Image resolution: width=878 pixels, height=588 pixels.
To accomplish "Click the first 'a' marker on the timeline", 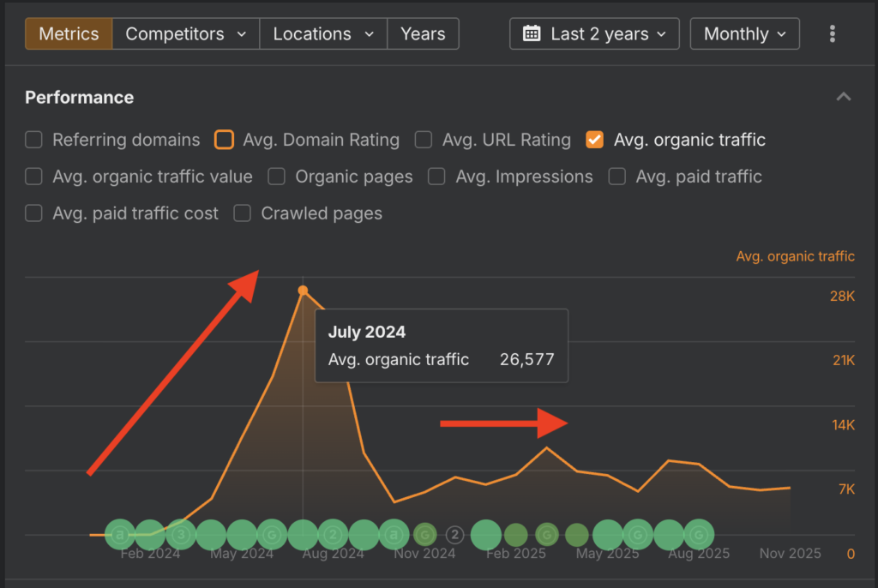I will click(120, 535).
